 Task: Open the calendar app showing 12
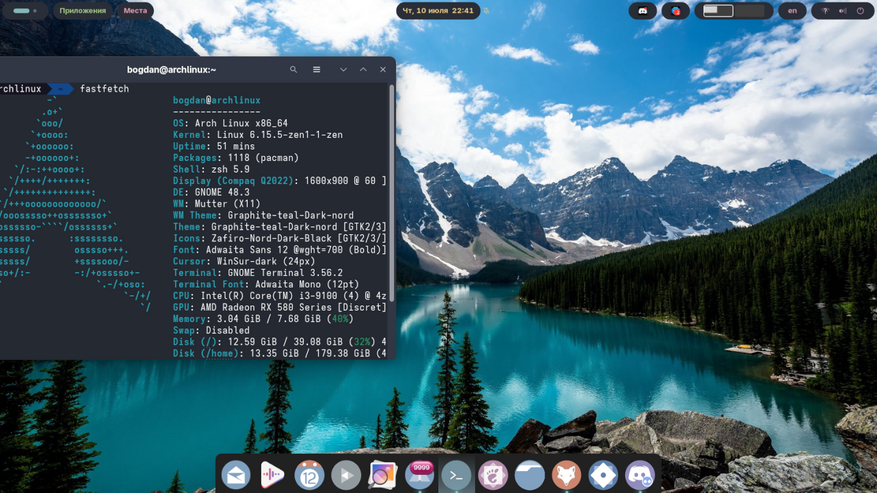pos(309,475)
